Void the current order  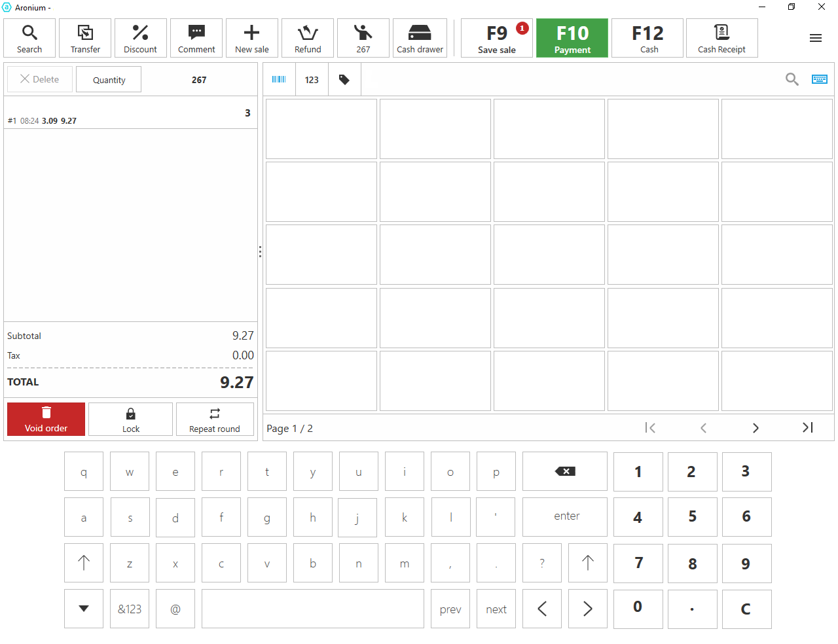point(46,419)
